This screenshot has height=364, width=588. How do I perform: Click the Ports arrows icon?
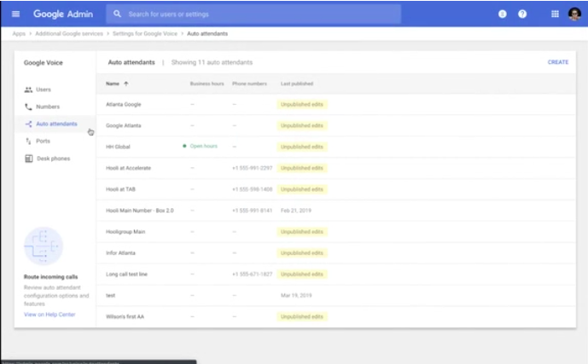[x=28, y=141]
